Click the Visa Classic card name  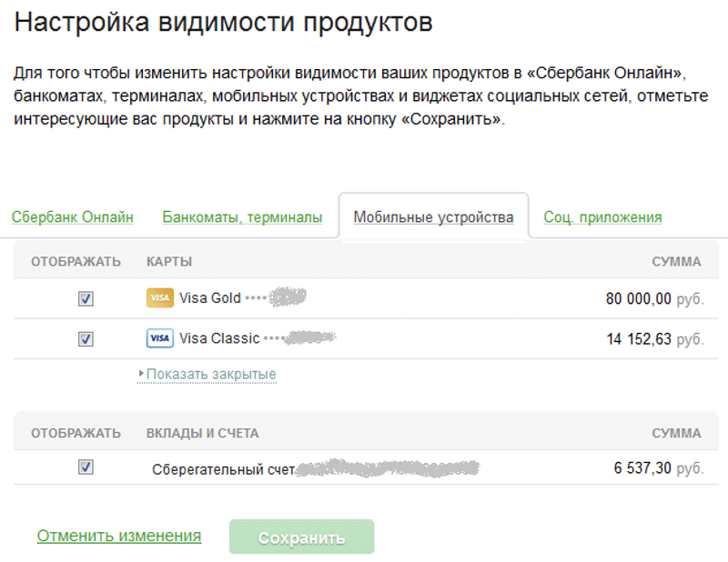219,338
